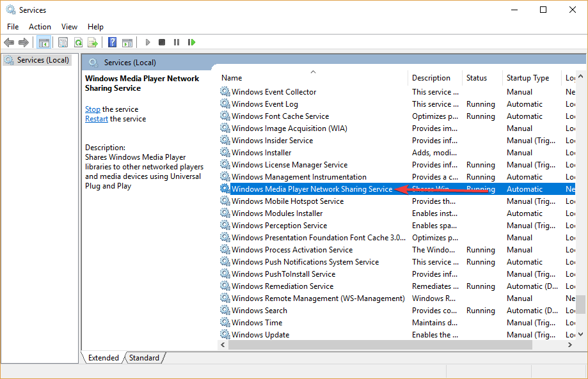The height and width of the screenshot is (379, 588).
Task: Select Windows Remote Management (WS-Management) row
Action: (397, 298)
